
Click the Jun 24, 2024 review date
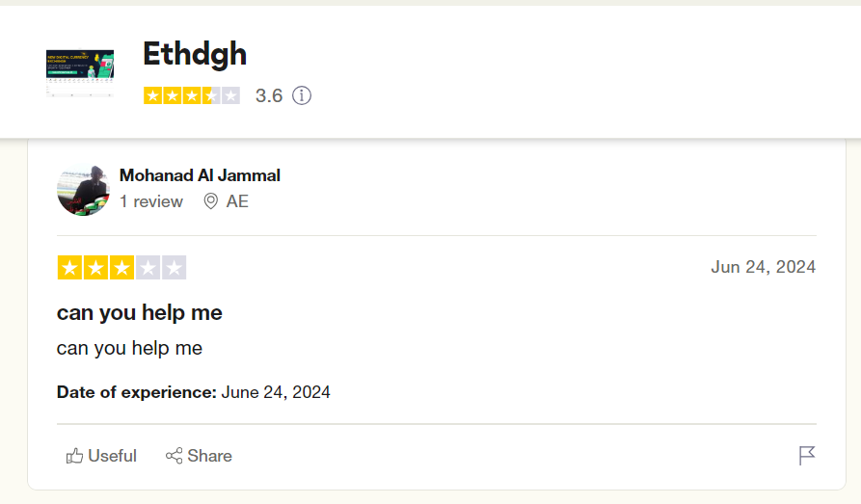pyautogui.click(x=764, y=267)
